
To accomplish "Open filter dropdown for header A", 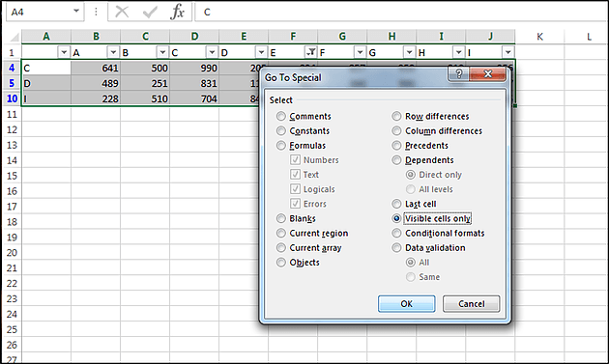I will click(x=113, y=52).
